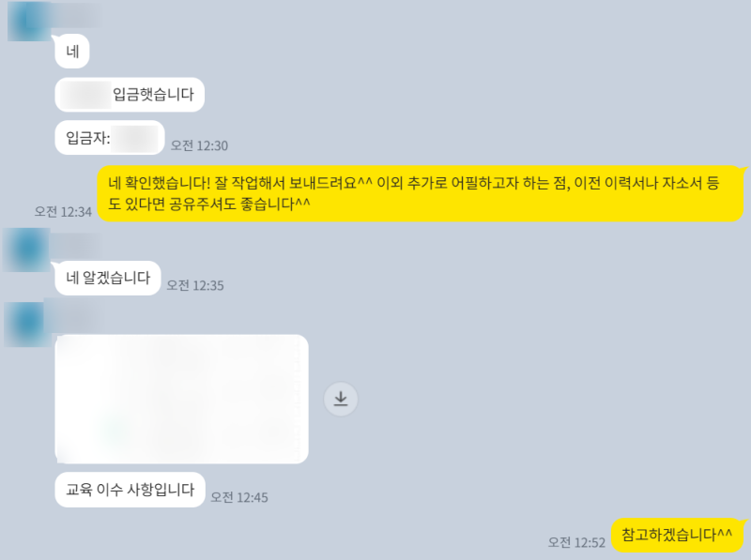The width and height of the screenshot is (751, 560).
Task: Select the yellow '참고하겠습니다^^' message bubble
Action: pyautogui.click(x=677, y=535)
